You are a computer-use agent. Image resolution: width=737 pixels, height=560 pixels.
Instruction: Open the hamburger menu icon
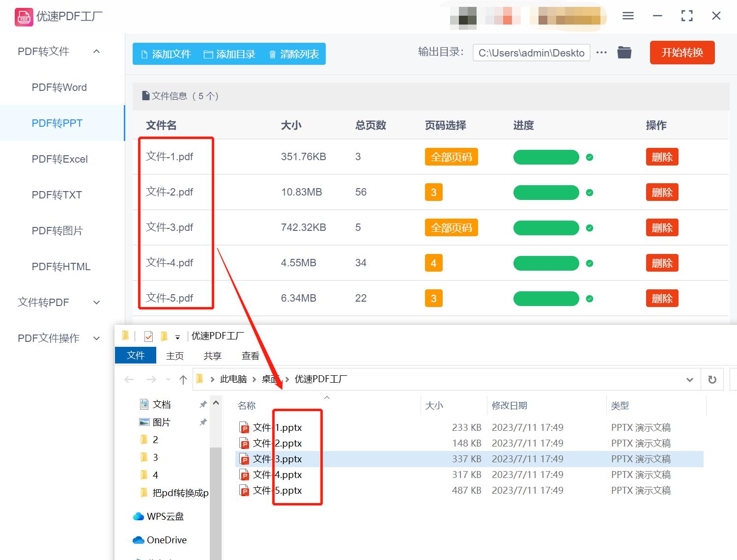click(627, 15)
